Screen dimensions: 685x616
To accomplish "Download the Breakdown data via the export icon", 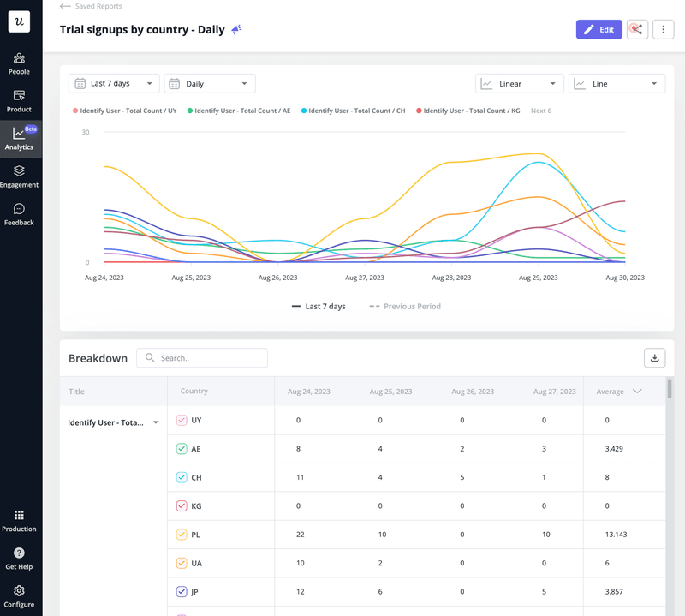I will 654,357.
